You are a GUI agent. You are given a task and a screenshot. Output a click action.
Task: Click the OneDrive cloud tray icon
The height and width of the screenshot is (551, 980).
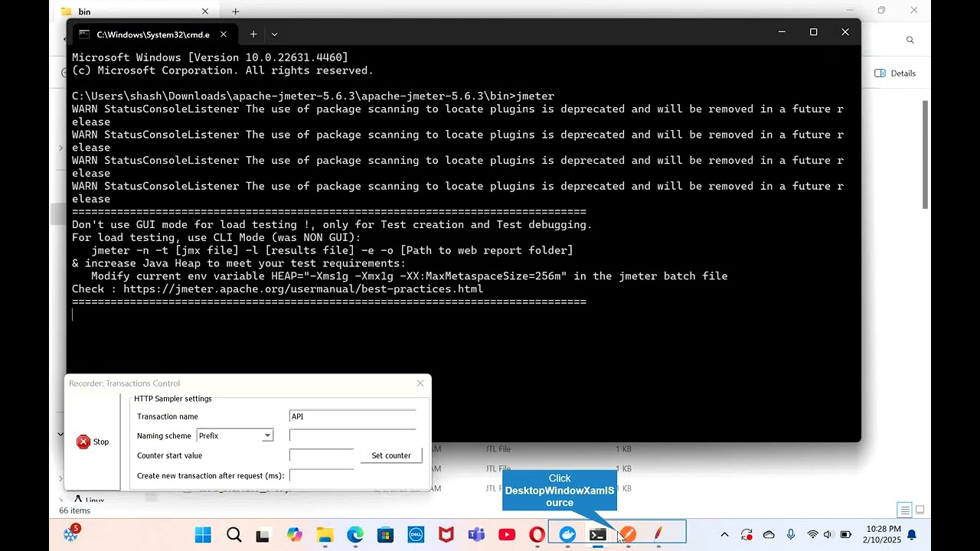[769, 534]
